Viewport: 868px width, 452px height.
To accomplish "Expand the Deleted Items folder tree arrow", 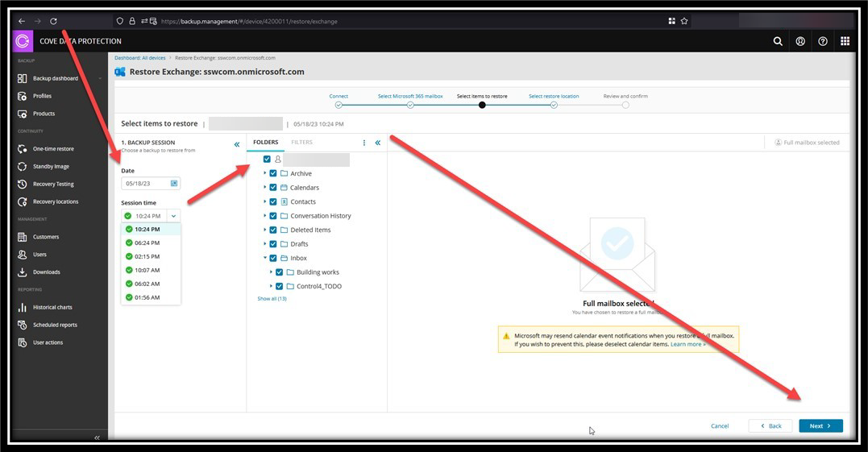I will 265,230.
